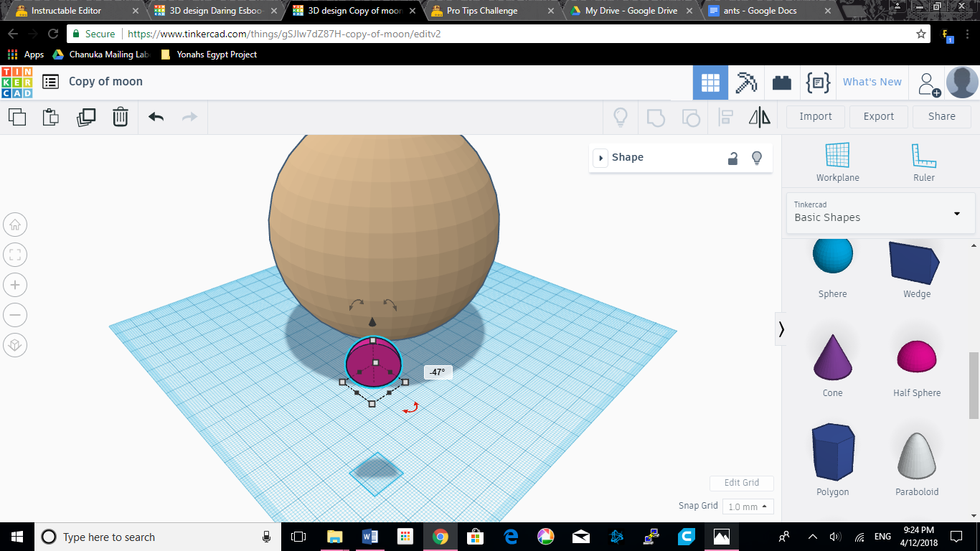Image resolution: width=980 pixels, height=551 pixels.
Task: Click the Tinkercad logo
Action: pos(17,82)
